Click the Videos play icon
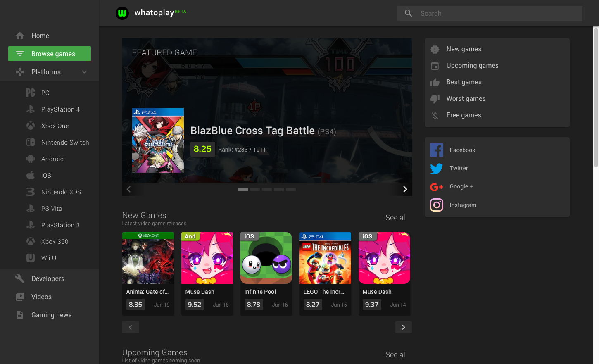This screenshot has height=364, width=599. point(20,297)
